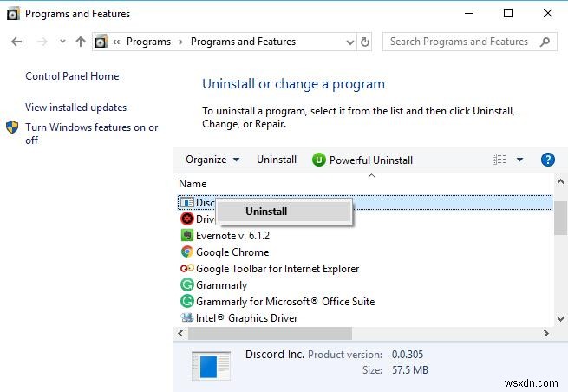This screenshot has width=568, height=392.
Task: Go up one folder level arrow
Action: click(x=81, y=42)
